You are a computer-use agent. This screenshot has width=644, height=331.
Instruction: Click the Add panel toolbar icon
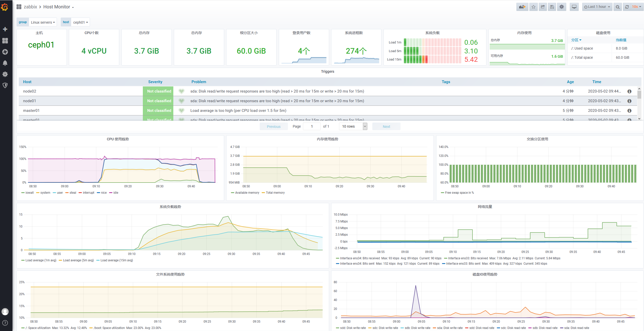tap(522, 7)
